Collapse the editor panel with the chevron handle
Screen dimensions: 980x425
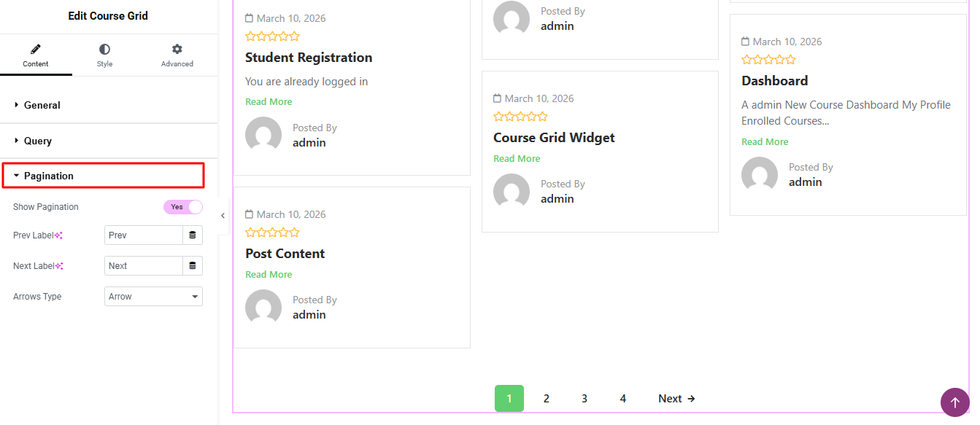[x=223, y=216]
